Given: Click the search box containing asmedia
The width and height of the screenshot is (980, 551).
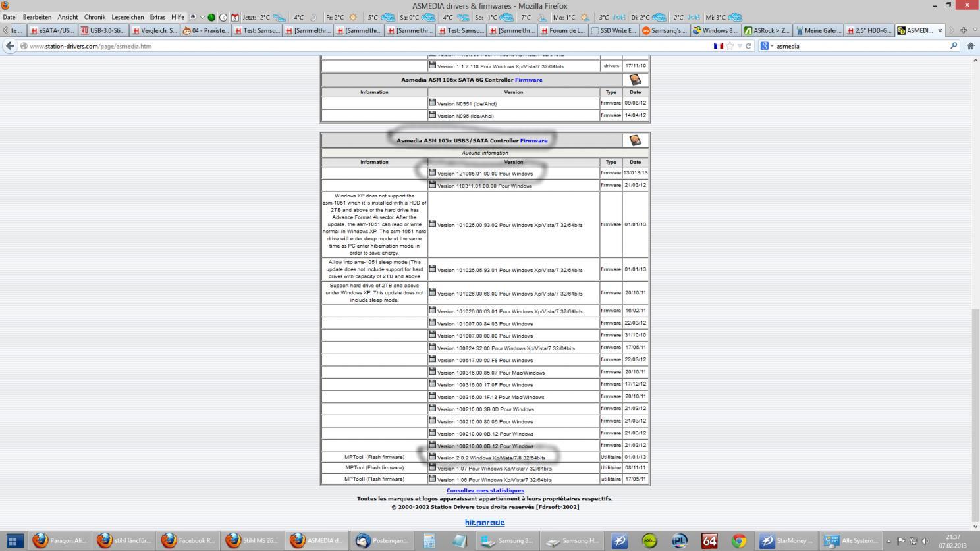Looking at the screenshot, I should [859, 46].
